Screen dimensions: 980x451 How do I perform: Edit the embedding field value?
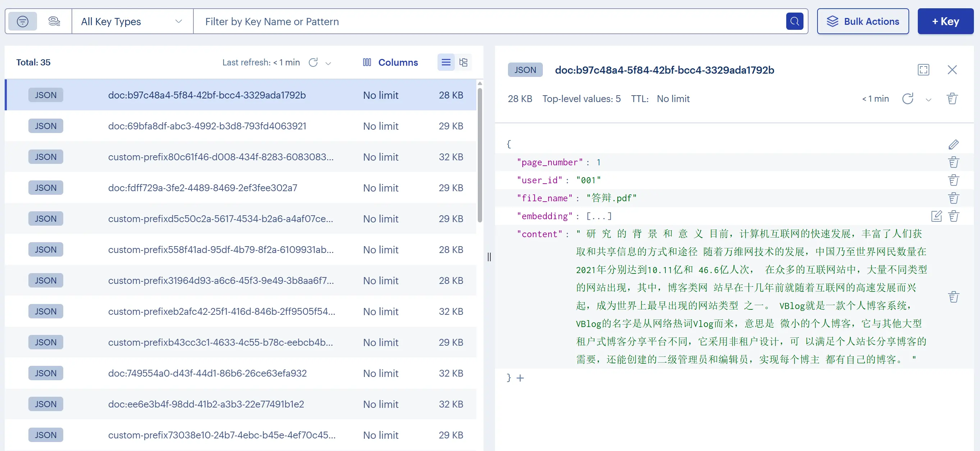936,216
